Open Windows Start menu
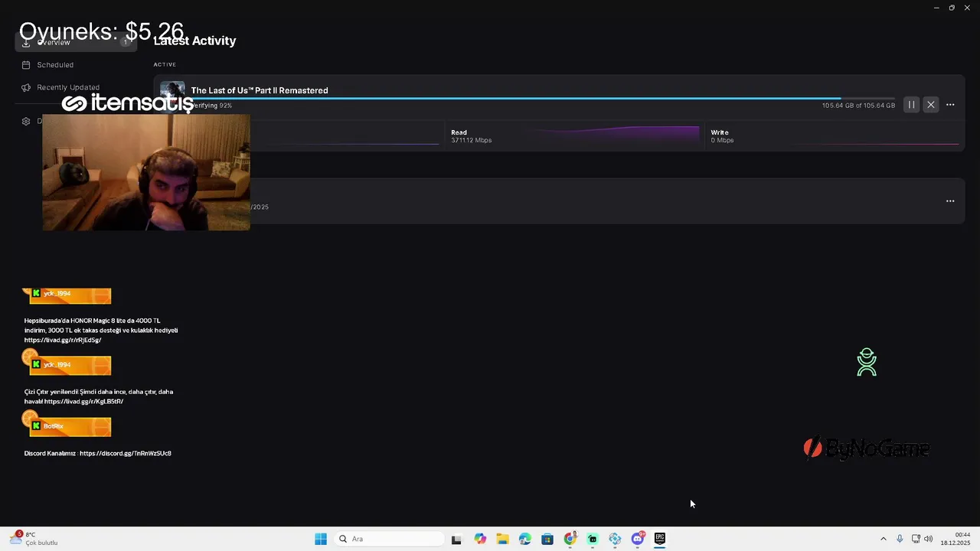This screenshot has width=980, height=551. 321,539
